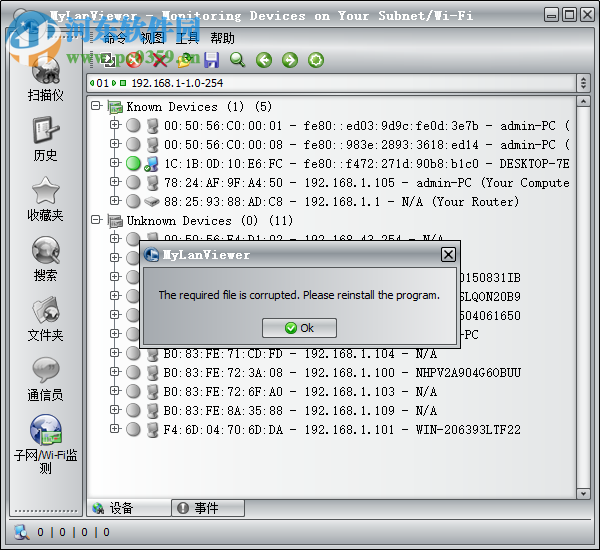Click the device list scrollbar down arrow

pos(583,494)
